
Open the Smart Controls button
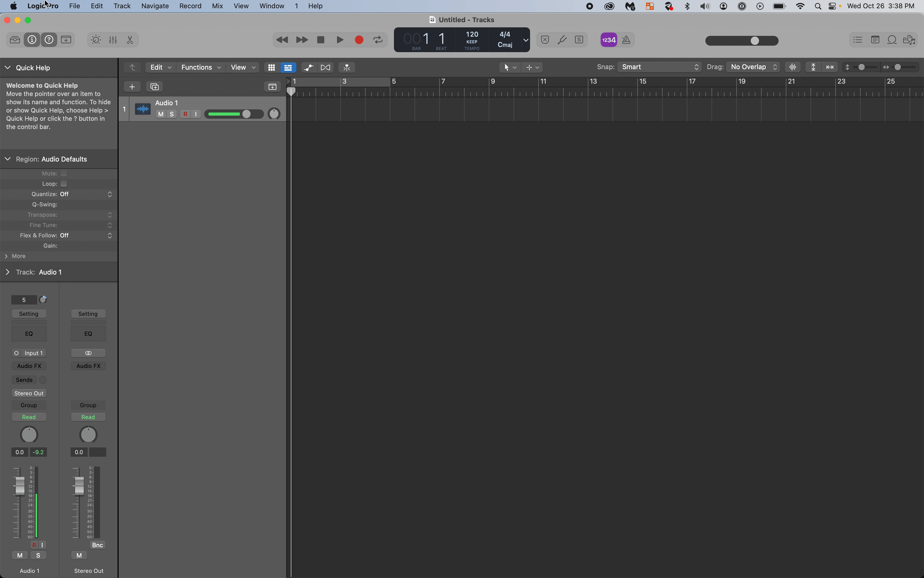96,40
